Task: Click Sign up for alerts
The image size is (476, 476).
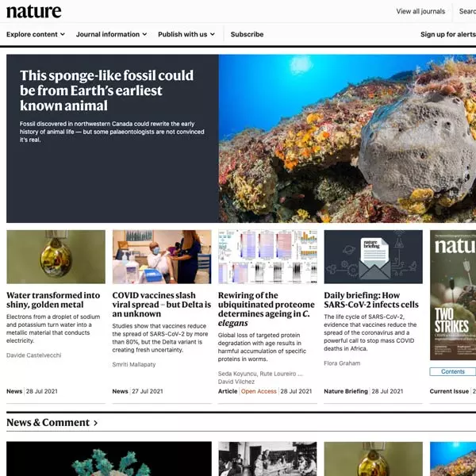Action: tap(448, 34)
